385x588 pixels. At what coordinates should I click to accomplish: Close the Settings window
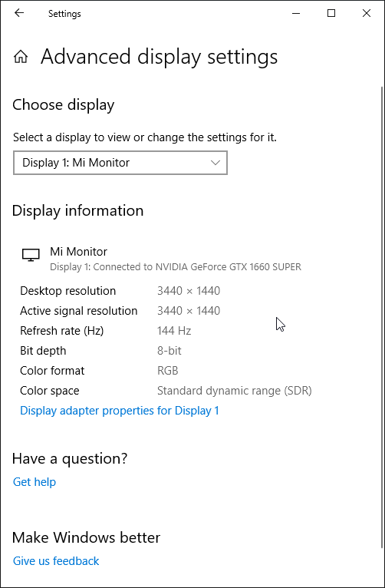[x=367, y=14]
